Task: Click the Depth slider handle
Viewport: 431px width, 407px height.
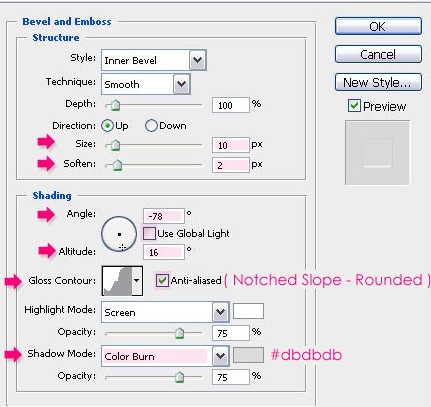Action: pyautogui.click(x=115, y=105)
